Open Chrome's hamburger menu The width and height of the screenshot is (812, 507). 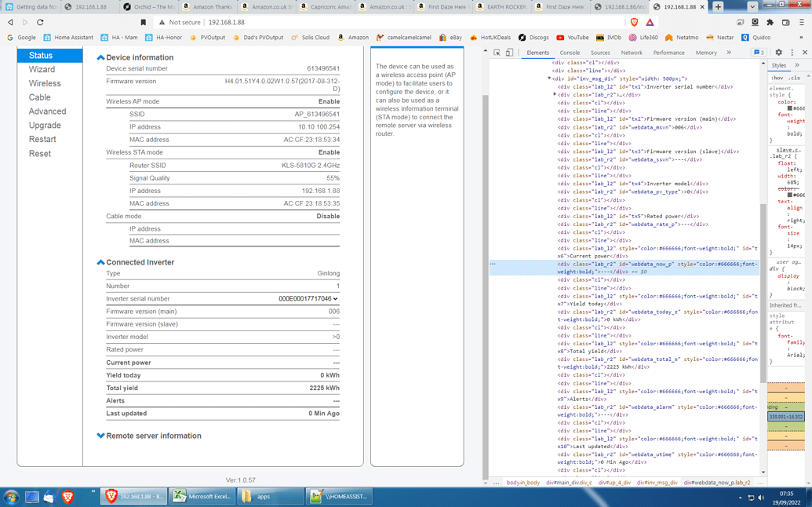pos(802,22)
